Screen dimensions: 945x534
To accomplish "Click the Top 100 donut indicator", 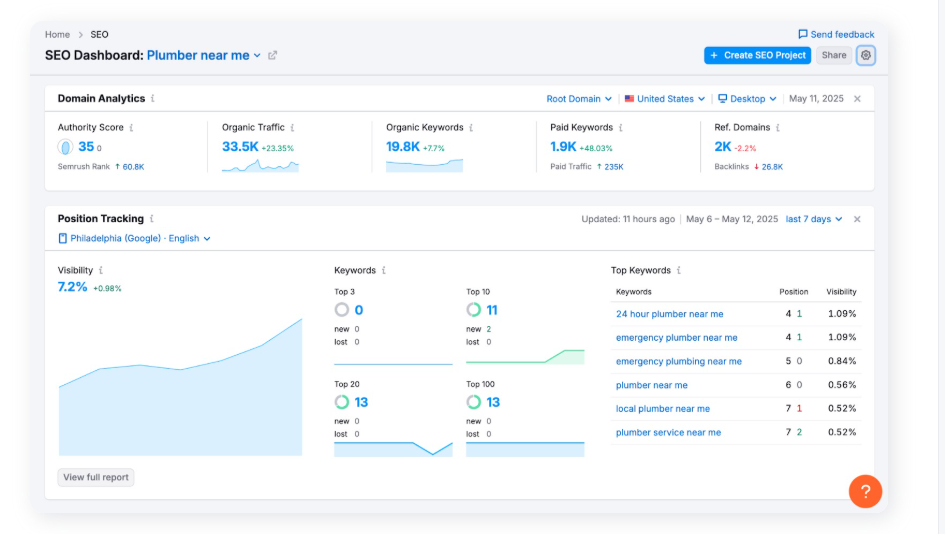I will [x=474, y=402].
